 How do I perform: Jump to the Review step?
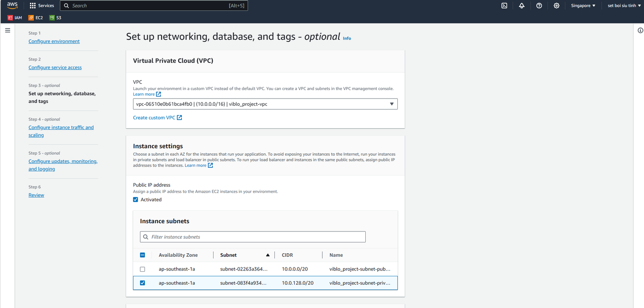pos(36,195)
